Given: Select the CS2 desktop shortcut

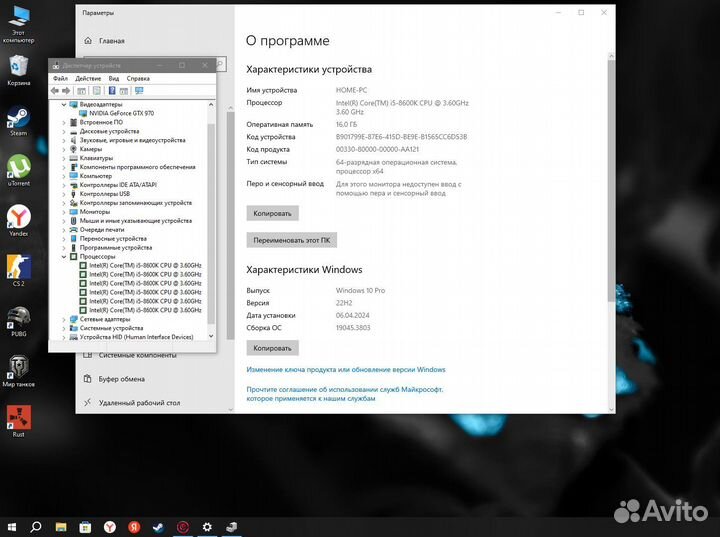Looking at the screenshot, I should pos(18,271).
